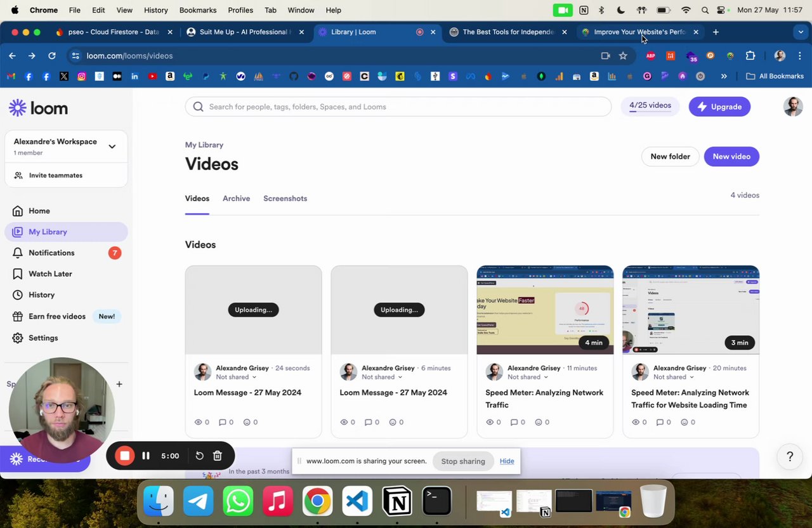
Task: Open the AdBlock Plus extension
Action: pos(650,56)
